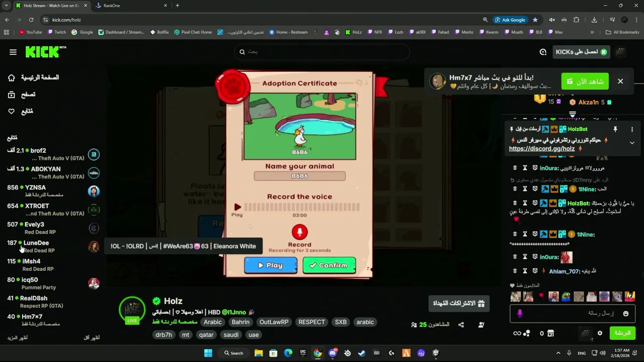Open icq50 channel in followed list

(x=53, y=284)
